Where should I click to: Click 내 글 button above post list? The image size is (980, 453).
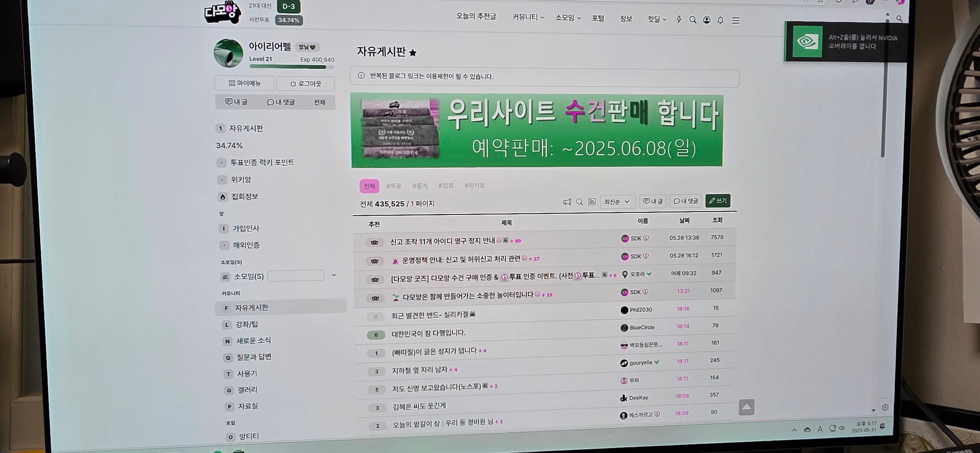click(x=653, y=201)
